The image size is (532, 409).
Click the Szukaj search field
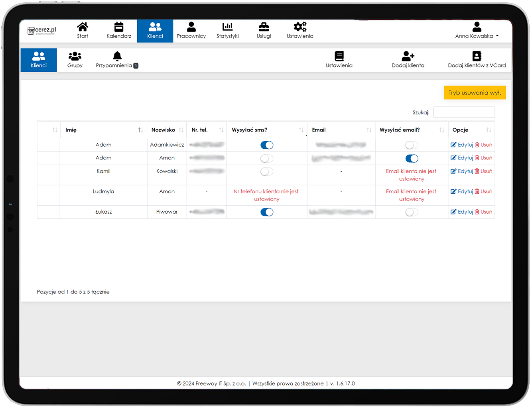pyautogui.click(x=464, y=112)
